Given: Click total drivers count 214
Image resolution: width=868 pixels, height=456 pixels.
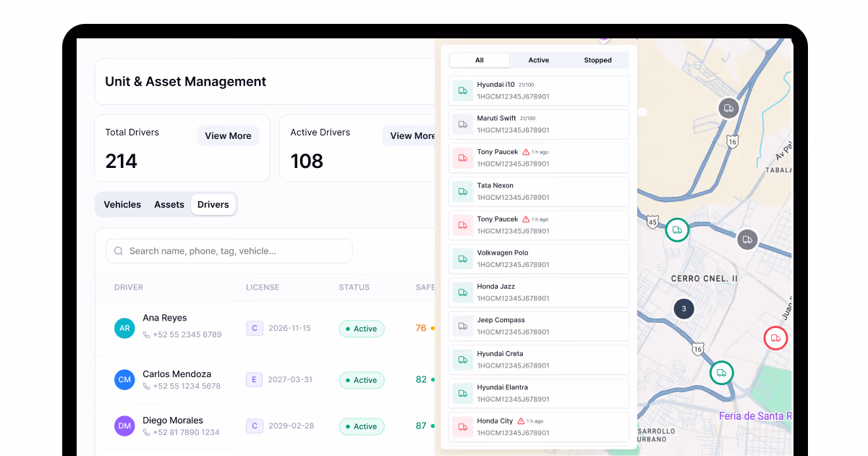Looking at the screenshot, I should click(x=122, y=161).
